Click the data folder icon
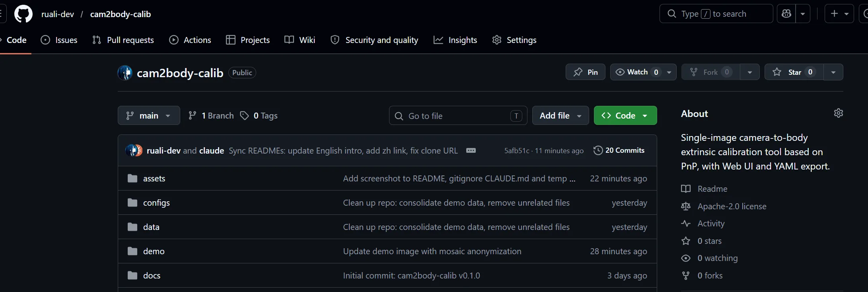This screenshot has height=292, width=868. (x=132, y=227)
